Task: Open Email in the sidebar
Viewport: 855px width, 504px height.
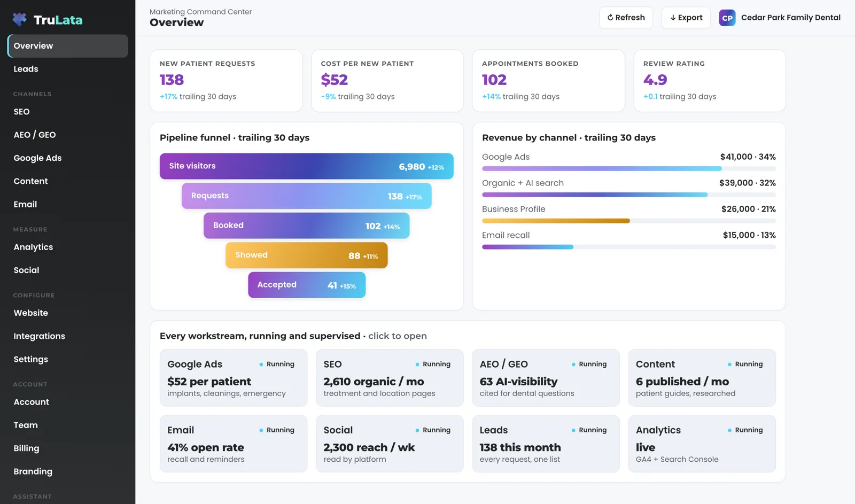Action: pyautogui.click(x=68, y=204)
